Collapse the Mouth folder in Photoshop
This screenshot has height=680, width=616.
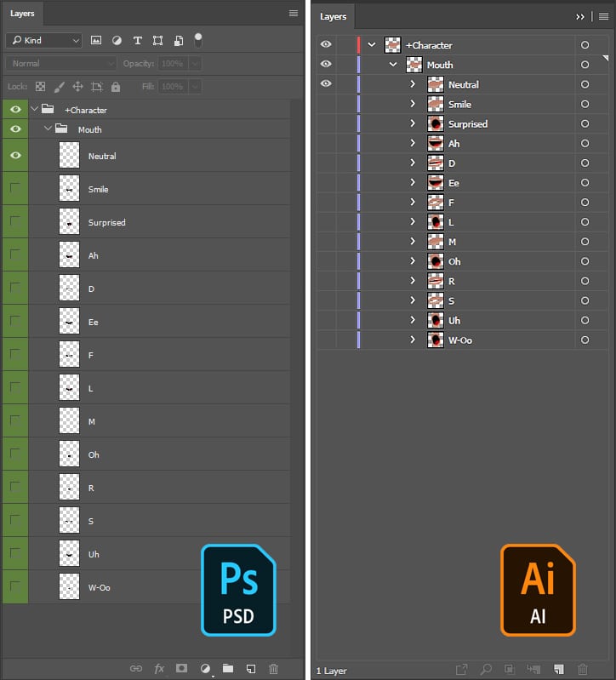[x=48, y=129]
